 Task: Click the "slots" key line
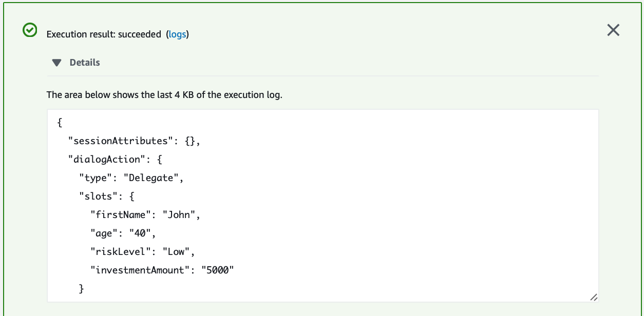click(x=106, y=196)
